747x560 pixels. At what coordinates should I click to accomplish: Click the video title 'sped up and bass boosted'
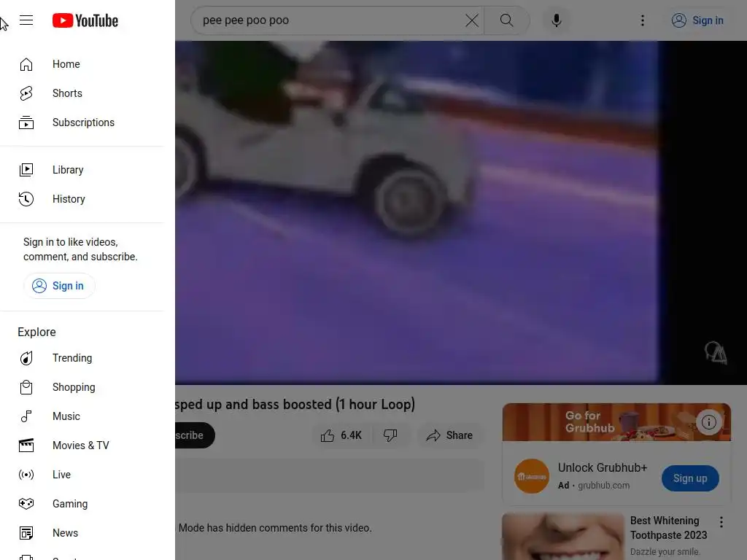click(295, 404)
